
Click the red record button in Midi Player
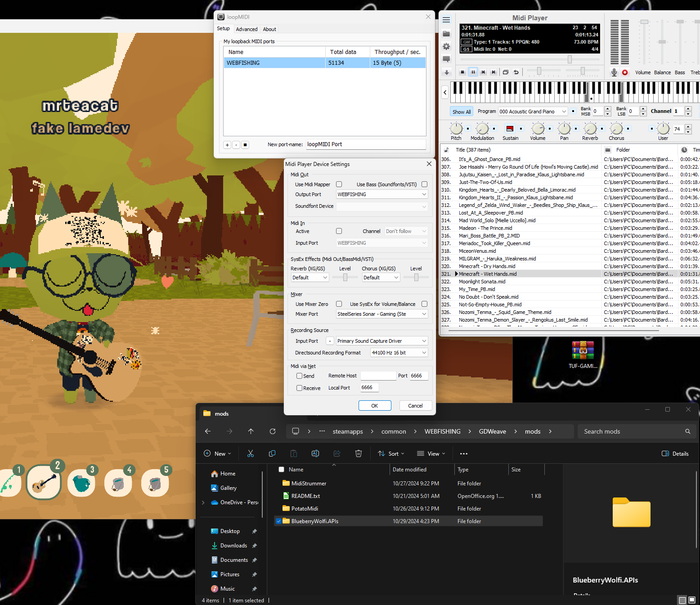point(625,72)
